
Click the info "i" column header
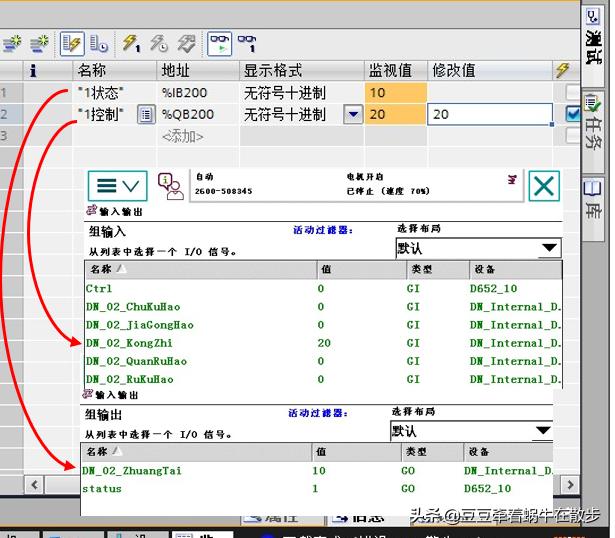tap(33, 71)
